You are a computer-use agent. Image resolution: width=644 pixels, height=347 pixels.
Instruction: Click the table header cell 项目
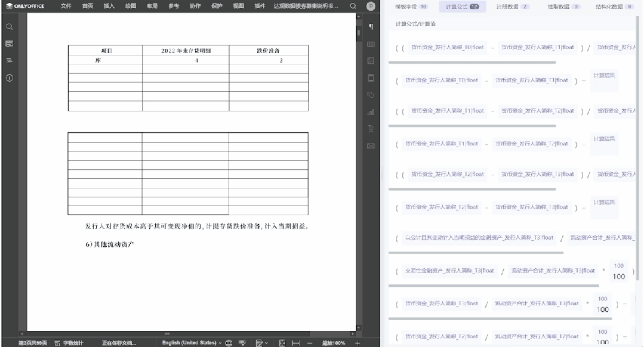[106, 51]
